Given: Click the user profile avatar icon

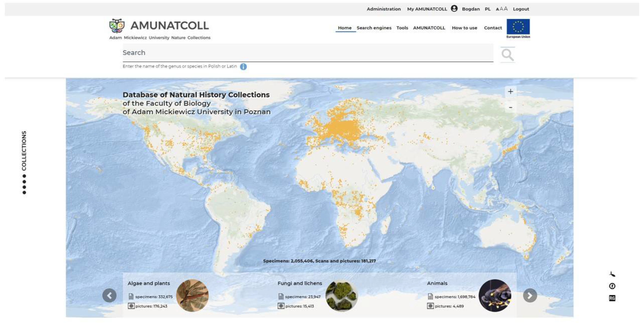Looking at the screenshot, I should 454,9.
